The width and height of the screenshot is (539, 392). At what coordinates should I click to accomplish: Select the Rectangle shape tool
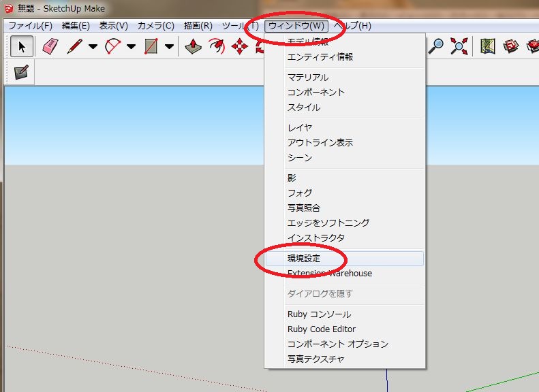point(151,46)
